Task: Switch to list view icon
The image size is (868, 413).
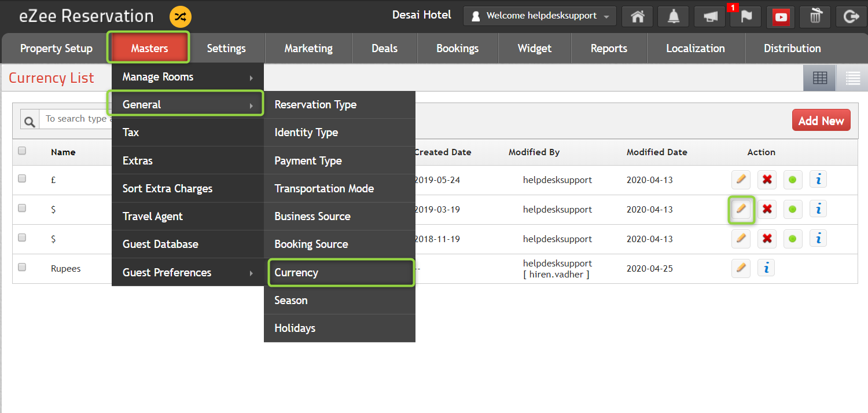Action: [852, 78]
